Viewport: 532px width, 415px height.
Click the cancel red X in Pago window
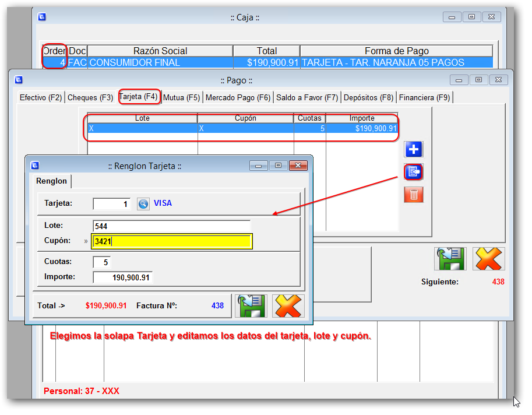click(x=488, y=259)
